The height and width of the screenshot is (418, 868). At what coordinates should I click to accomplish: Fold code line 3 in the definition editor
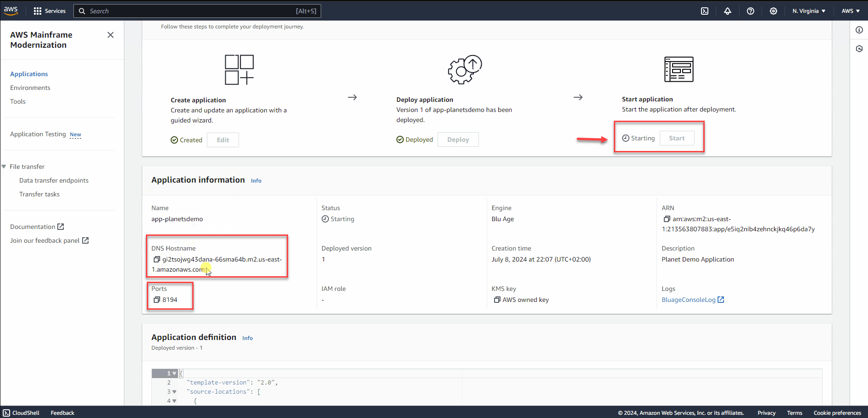(x=174, y=392)
